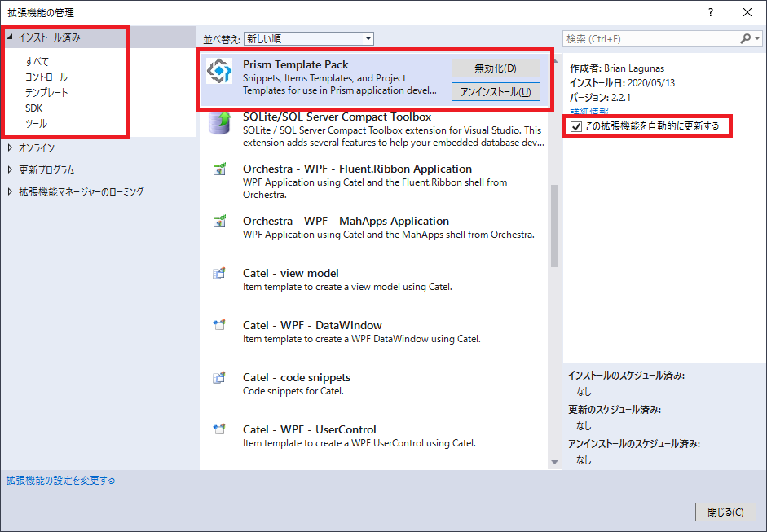
Task: Close the 拡張機能の管理 window with X
Action: coord(747,13)
